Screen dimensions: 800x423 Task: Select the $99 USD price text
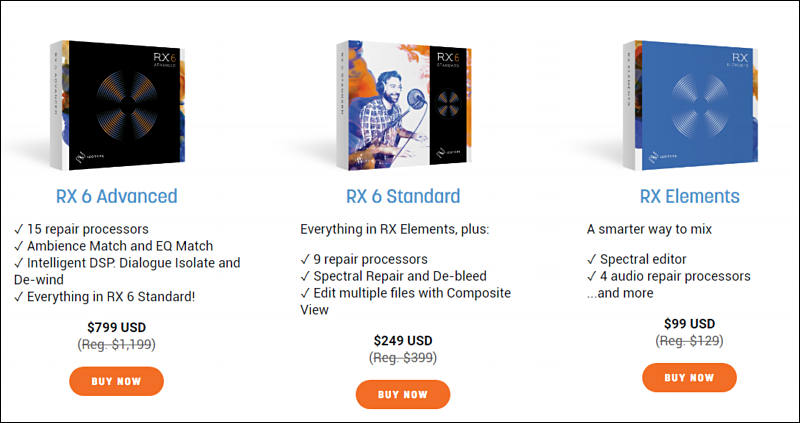689,324
